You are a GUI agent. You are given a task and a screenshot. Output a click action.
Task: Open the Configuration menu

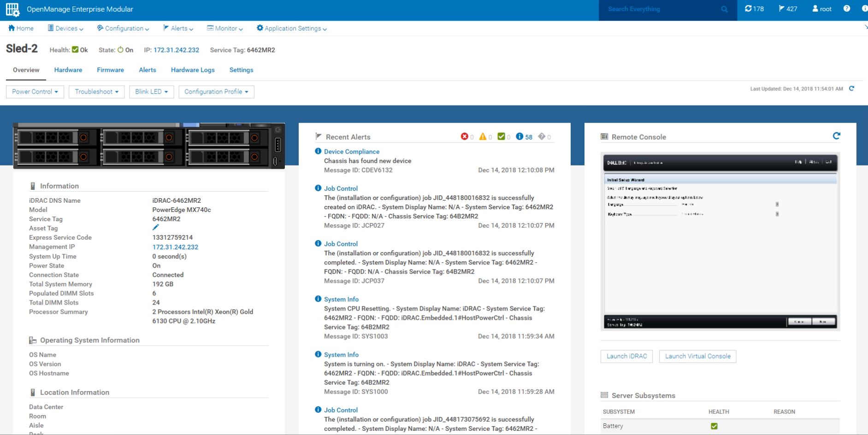123,28
